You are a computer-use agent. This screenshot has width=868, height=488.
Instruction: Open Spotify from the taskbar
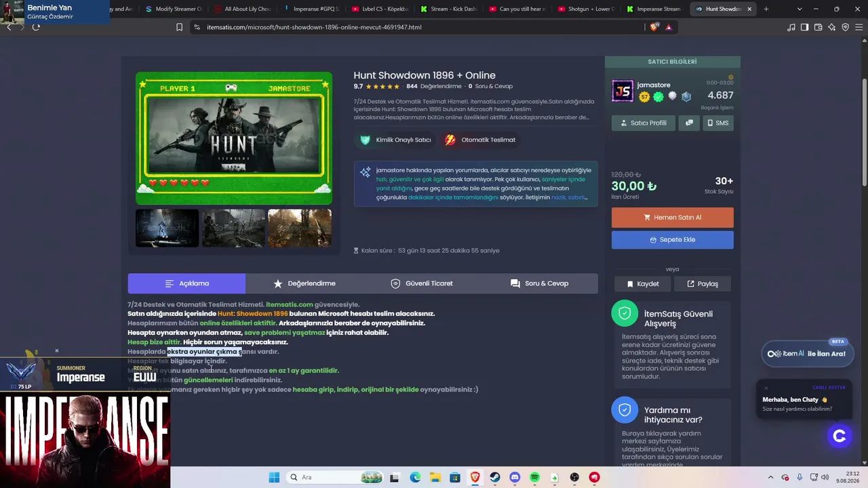pyautogui.click(x=534, y=477)
